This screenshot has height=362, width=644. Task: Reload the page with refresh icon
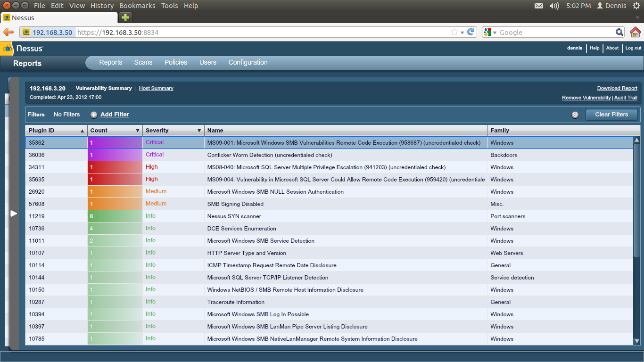coord(471,32)
